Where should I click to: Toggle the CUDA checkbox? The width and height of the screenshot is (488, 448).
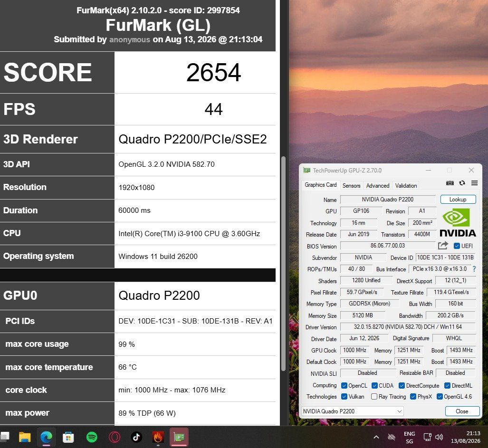(374, 385)
